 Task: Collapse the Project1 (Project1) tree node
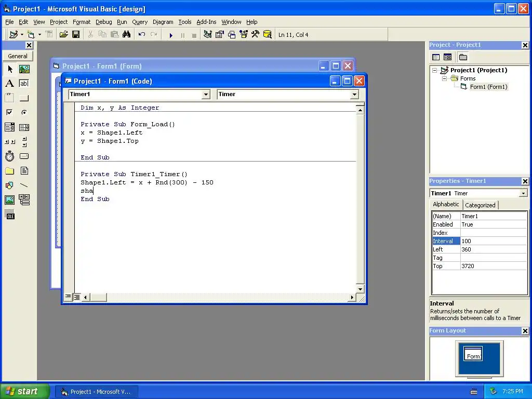[435, 70]
